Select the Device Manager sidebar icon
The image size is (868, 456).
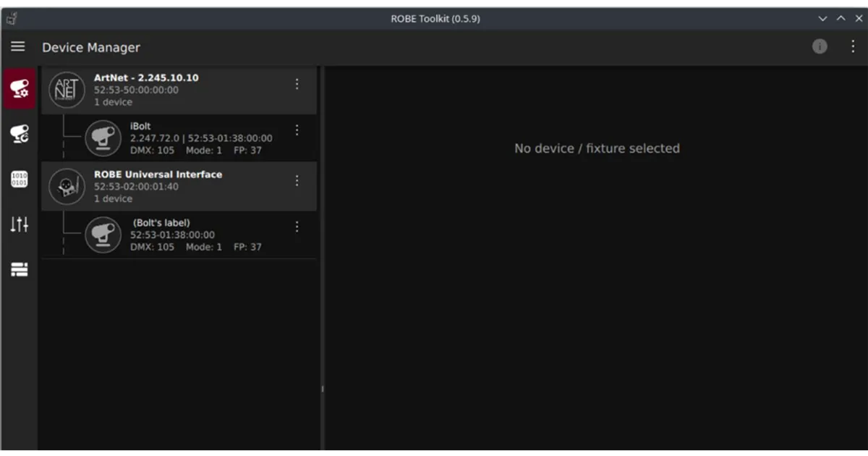click(18, 88)
